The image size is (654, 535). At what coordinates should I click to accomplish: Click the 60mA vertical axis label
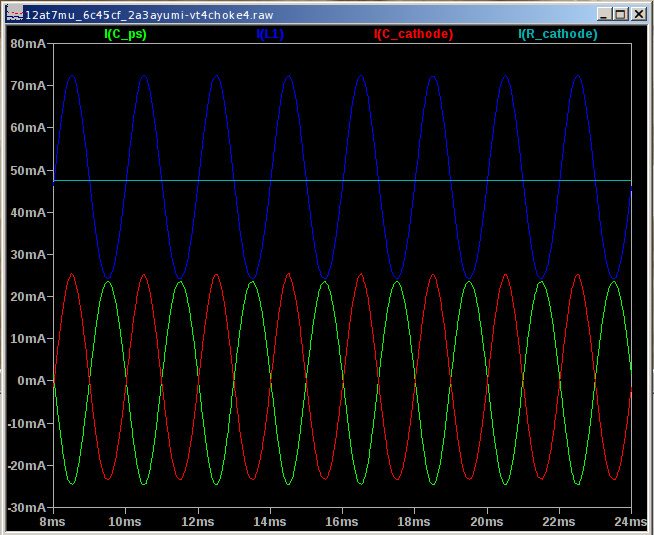point(28,128)
